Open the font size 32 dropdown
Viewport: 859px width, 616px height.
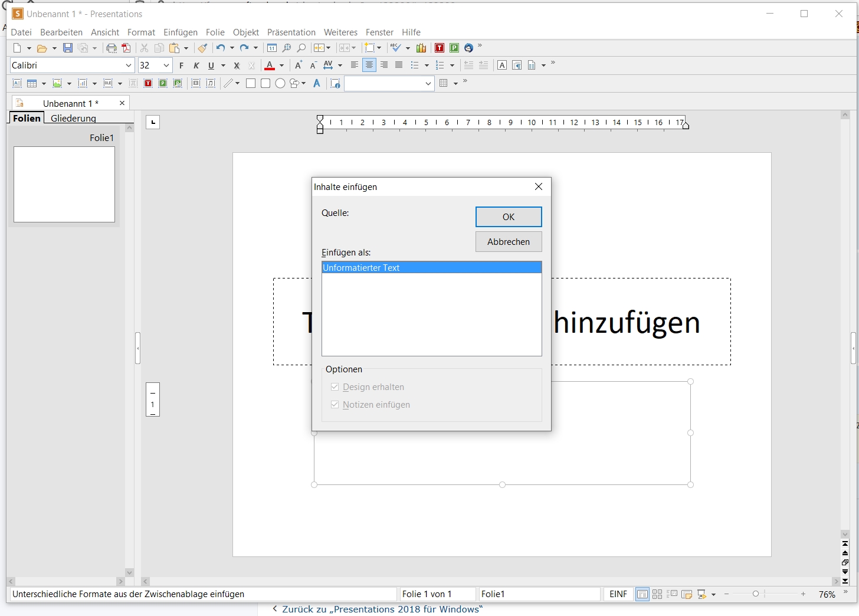click(x=166, y=65)
